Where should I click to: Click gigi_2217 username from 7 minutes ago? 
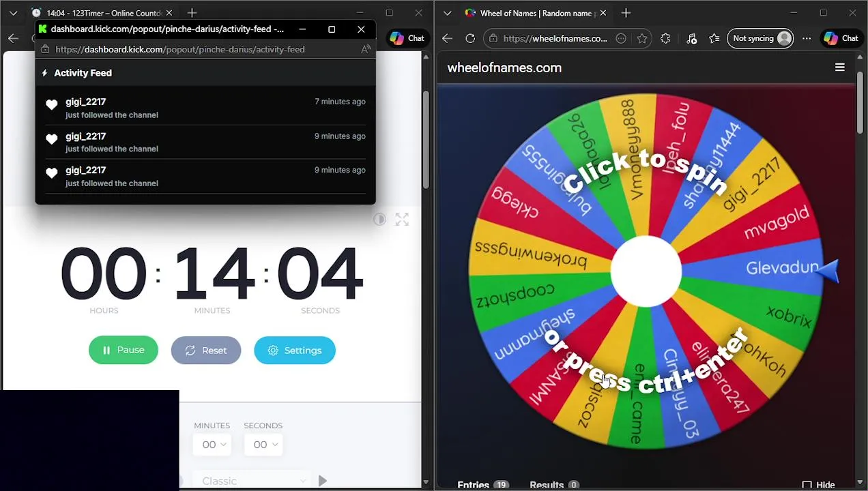click(86, 102)
